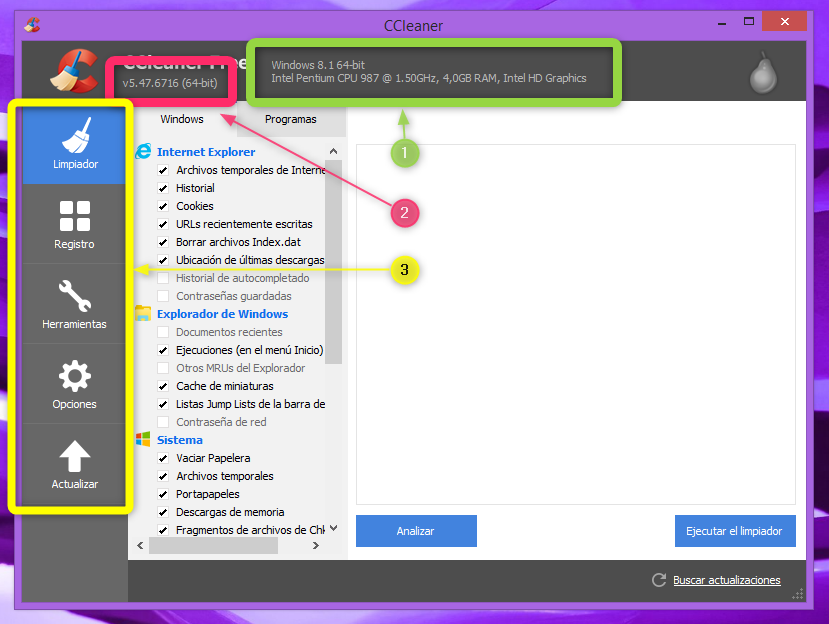Uncheck the Portapapeles checkbox

[163, 494]
